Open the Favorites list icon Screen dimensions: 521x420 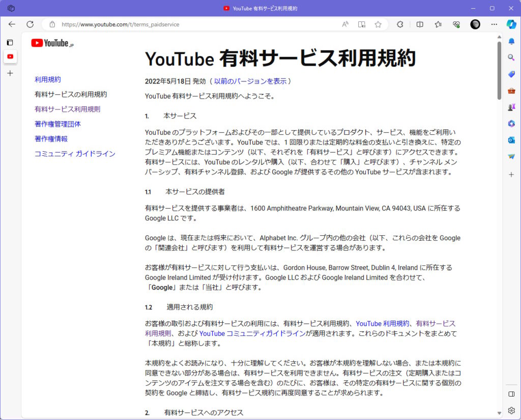(x=438, y=24)
